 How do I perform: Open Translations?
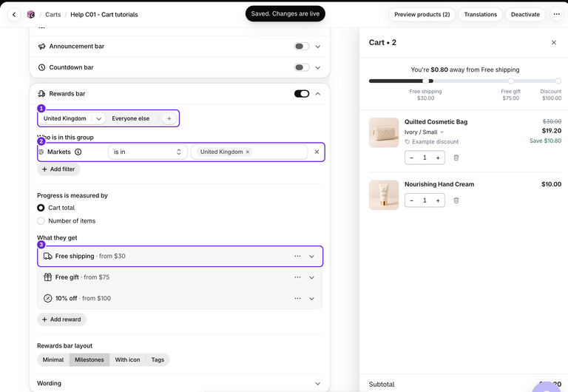point(480,15)
